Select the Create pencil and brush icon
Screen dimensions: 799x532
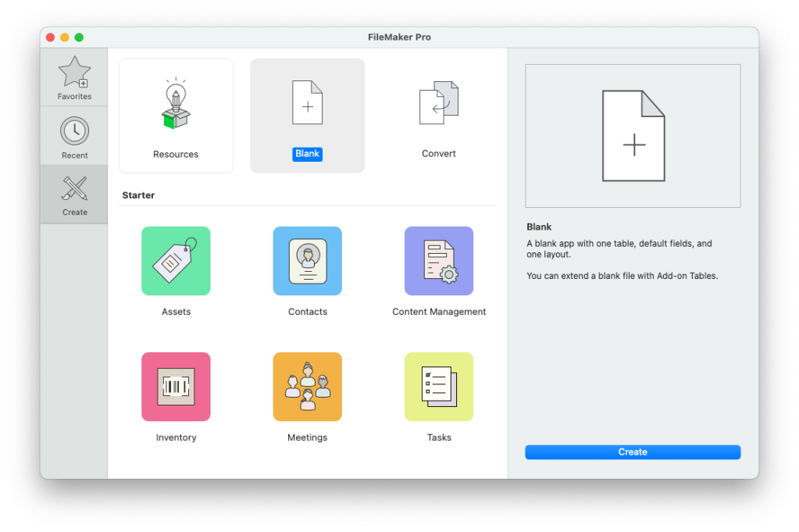coord(74,189)
